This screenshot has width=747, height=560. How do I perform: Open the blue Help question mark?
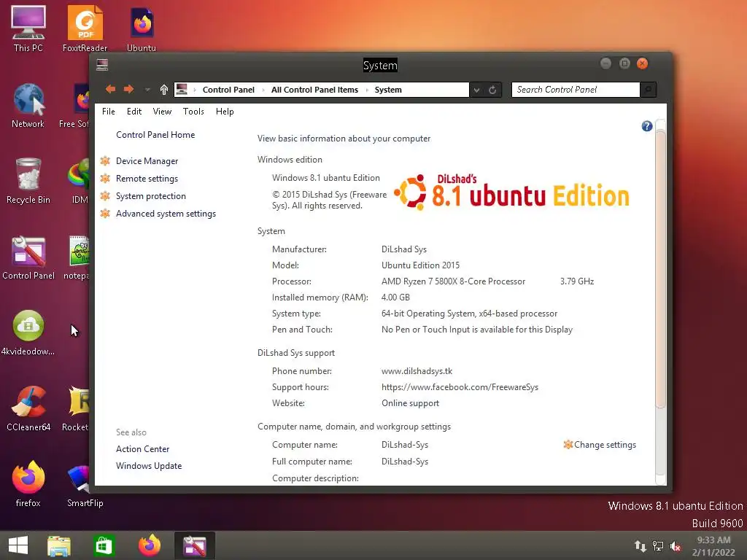646,125
